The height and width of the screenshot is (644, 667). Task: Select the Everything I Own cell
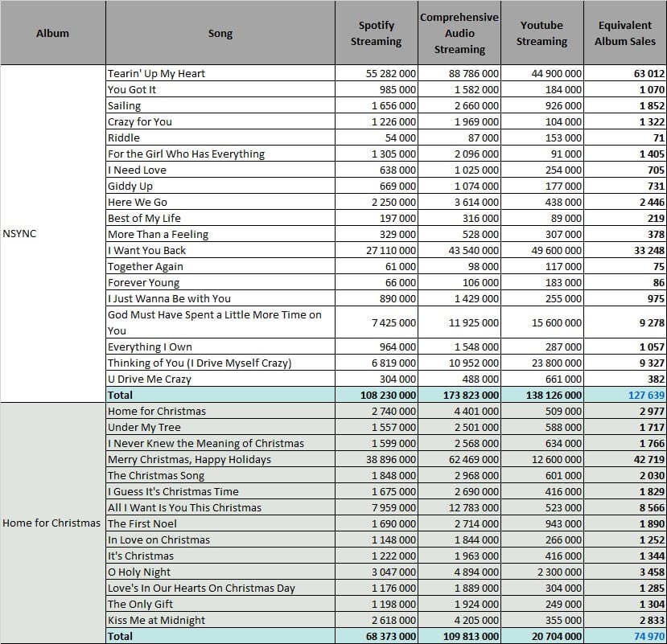point(220,347)
